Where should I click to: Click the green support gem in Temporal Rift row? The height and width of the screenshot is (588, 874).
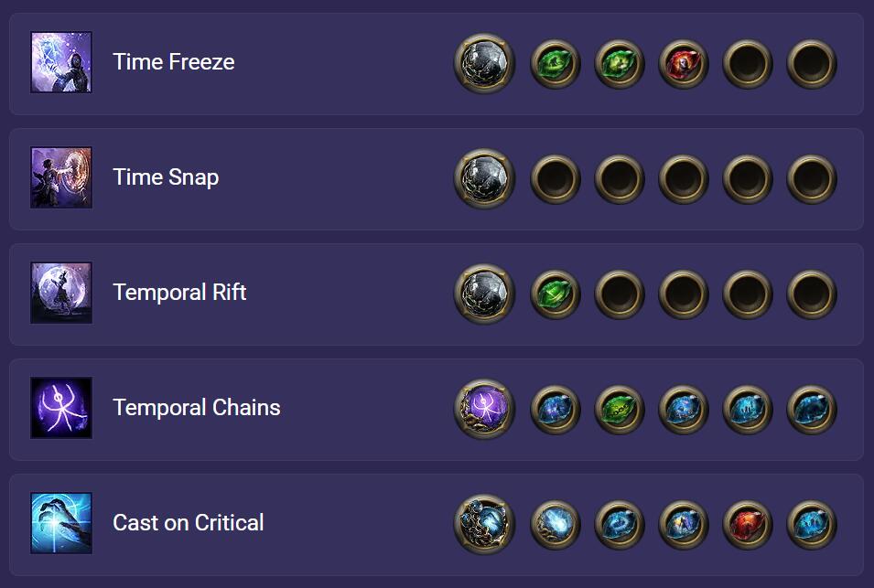(x=556, y=294)
